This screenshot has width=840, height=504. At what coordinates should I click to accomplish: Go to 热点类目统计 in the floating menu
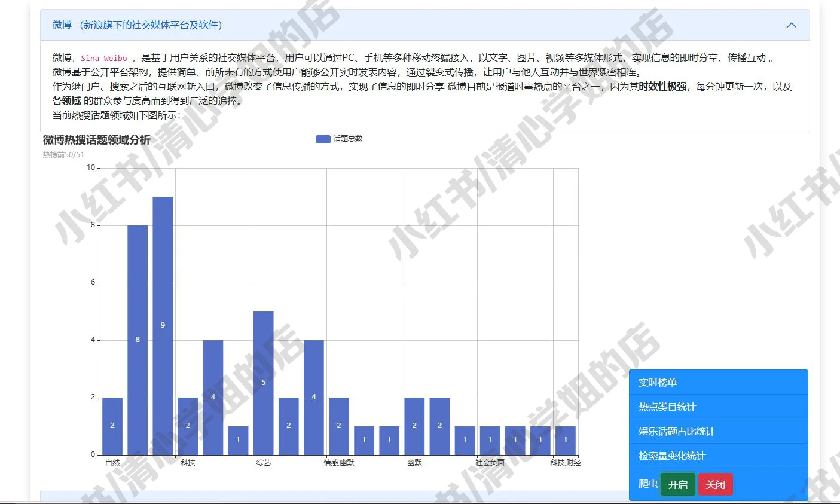click(x=718, y=407)
